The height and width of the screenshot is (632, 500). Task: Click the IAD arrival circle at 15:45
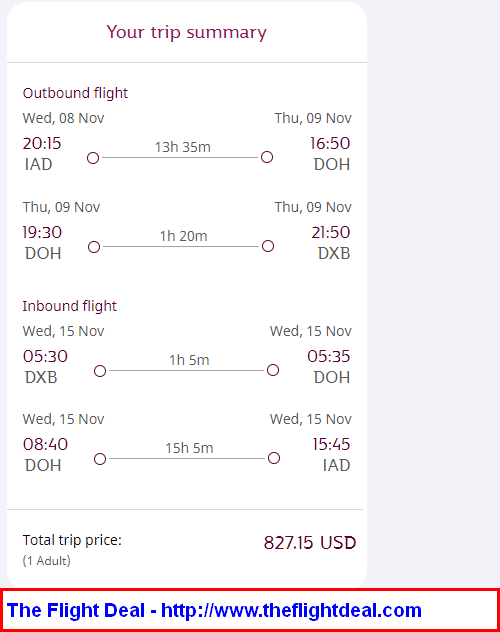click(274, 458)
